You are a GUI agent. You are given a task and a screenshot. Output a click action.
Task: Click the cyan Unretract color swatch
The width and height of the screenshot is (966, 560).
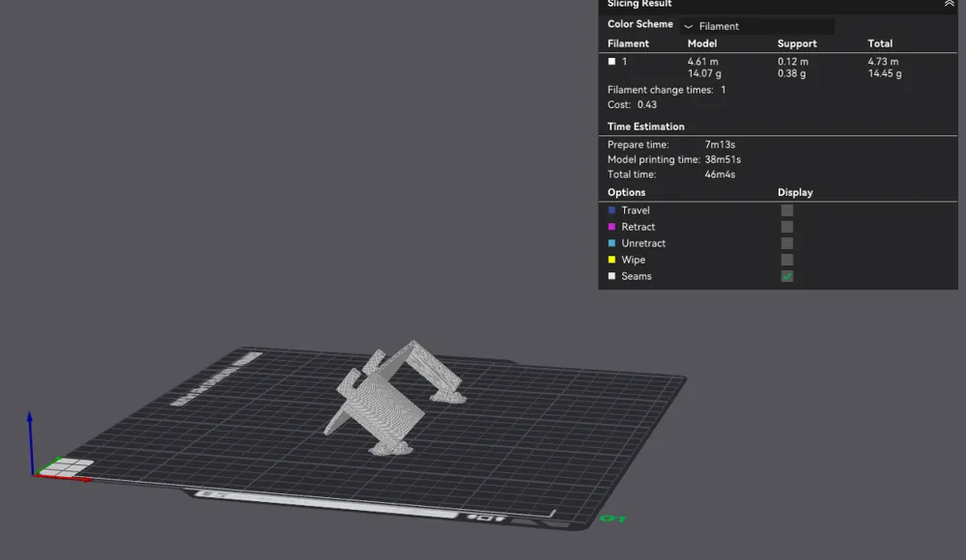611,243
